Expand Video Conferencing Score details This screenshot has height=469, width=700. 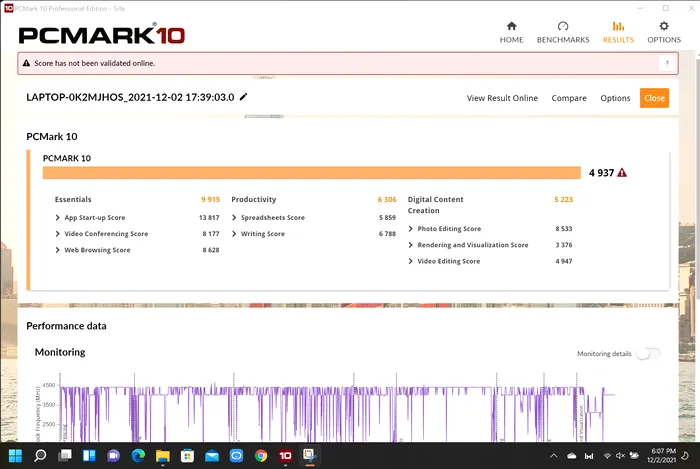point(57,234)
